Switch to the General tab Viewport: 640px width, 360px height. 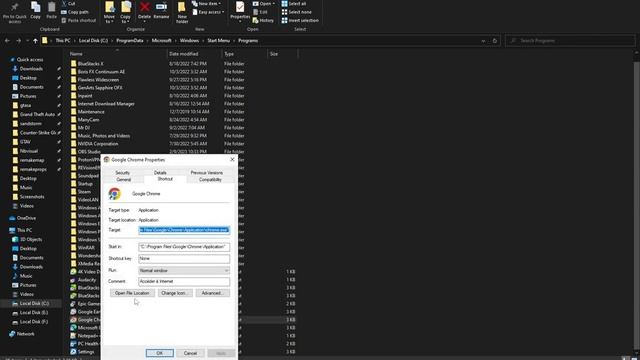(x=124, y=180)
